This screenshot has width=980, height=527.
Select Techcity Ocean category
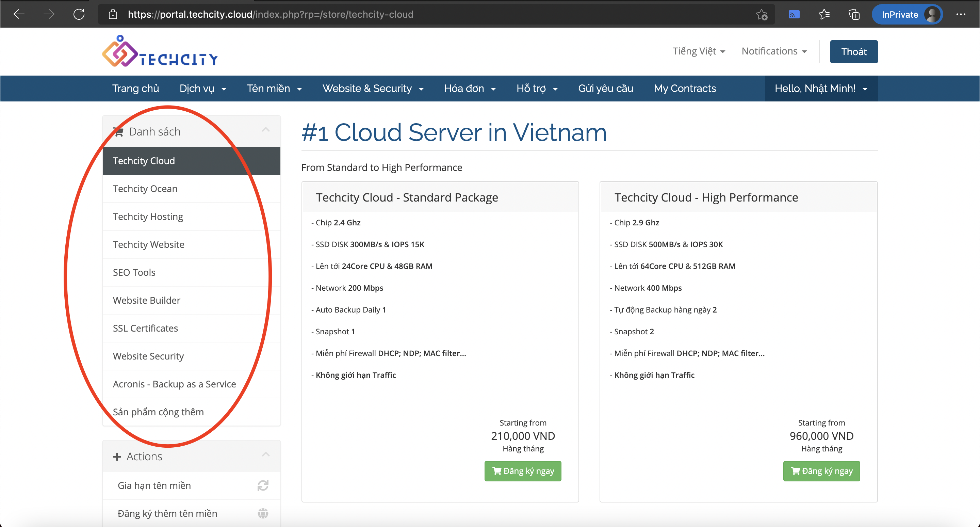click(191, 189)
